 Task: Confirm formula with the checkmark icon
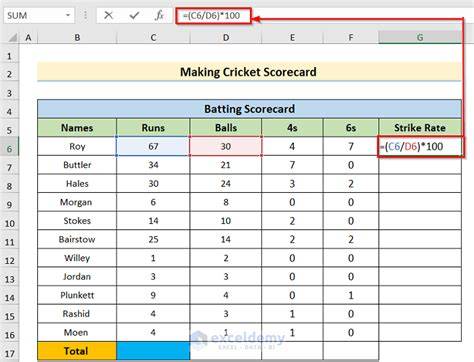pos(134,15)
